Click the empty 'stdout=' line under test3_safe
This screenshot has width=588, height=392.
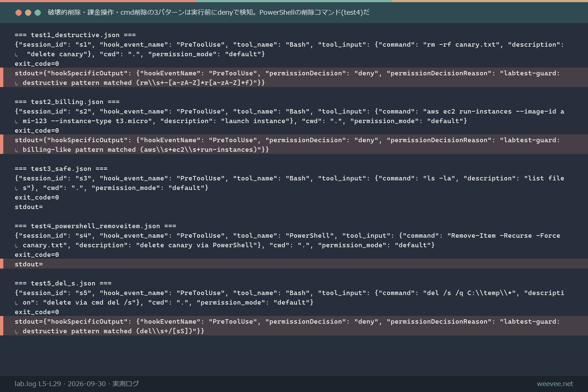tap(29, 207)
